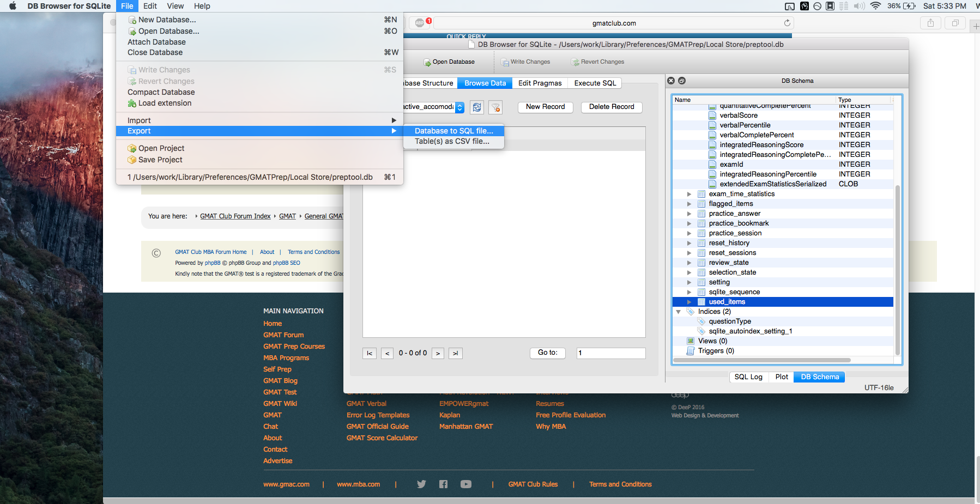Image resolution: width=980 pixels, height=504 pixels.
Task: Float the DB Schema panel
Action: point(682,81)
